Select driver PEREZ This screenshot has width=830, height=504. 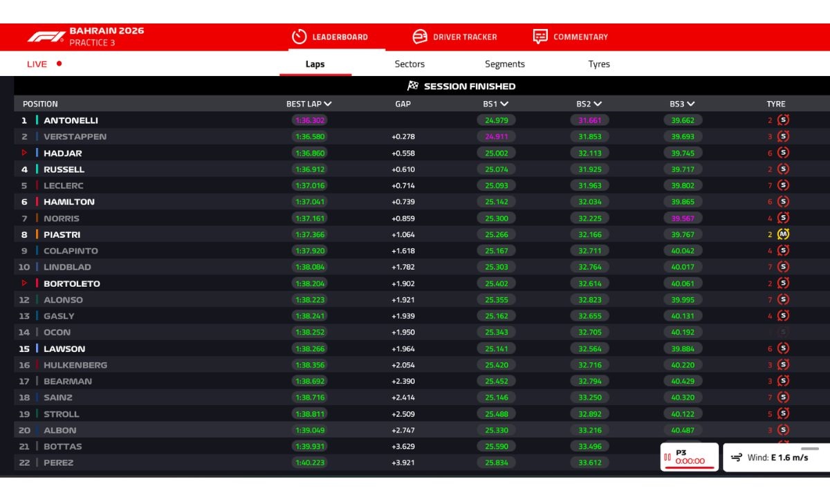coord(58,463)
